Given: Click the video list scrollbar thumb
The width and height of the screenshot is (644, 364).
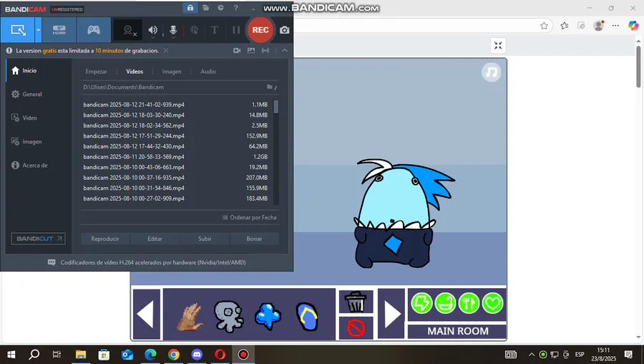Looking at the screenshot, I should 276,107.
